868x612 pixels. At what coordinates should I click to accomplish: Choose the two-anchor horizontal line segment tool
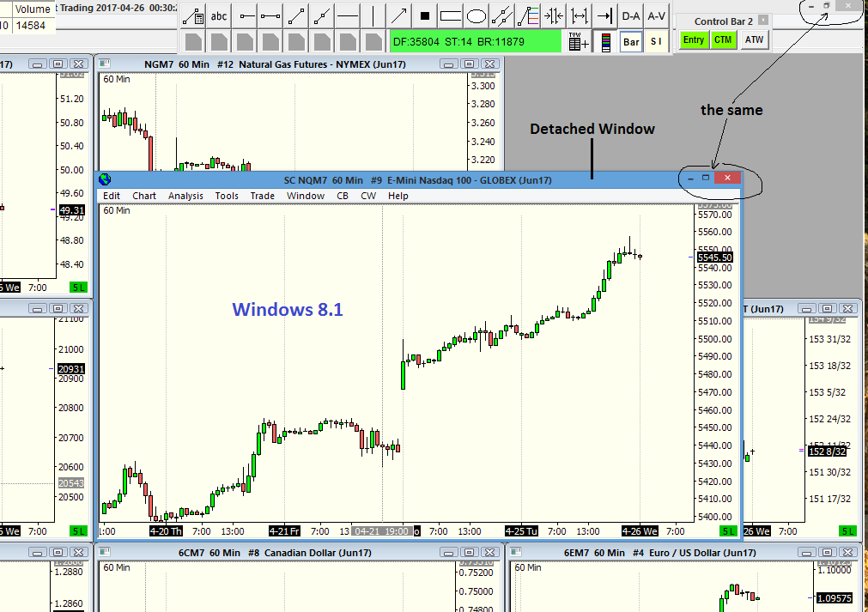pyautogui.click(x=270, y=16)
